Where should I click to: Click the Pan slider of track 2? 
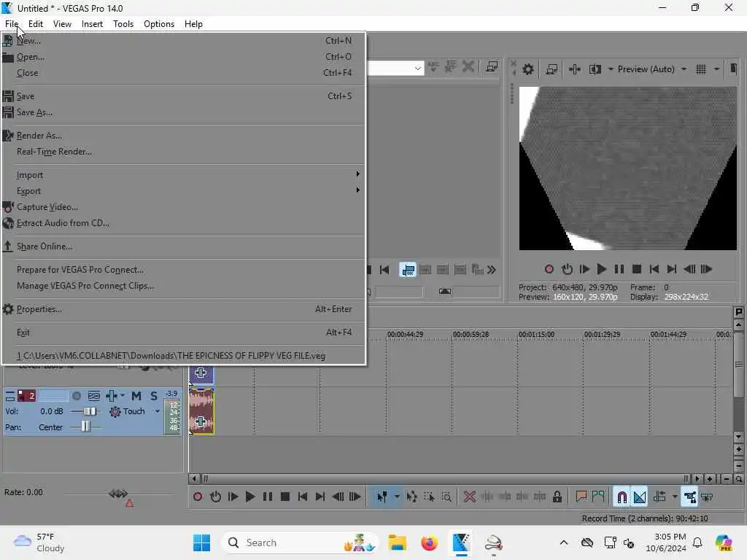(85, 427)
